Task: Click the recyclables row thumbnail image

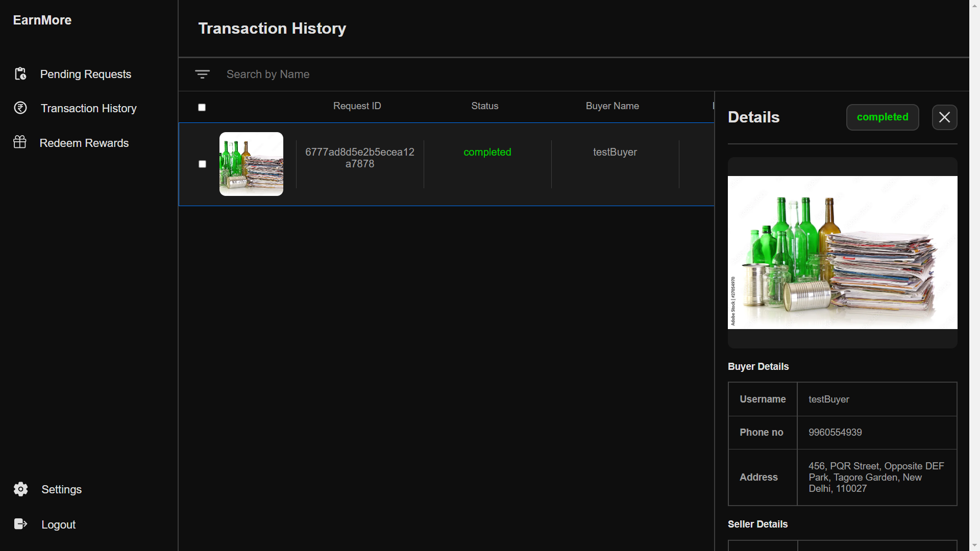Action: 251,164
